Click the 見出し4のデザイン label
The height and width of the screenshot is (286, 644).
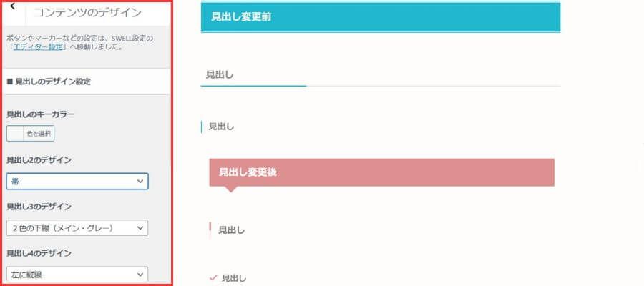click(x=39, y=253)
